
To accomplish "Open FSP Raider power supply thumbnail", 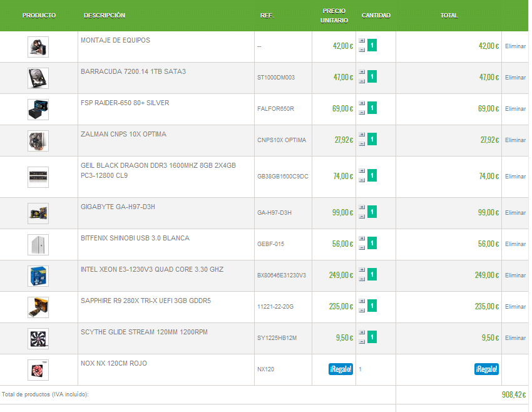I will [38, 110].
